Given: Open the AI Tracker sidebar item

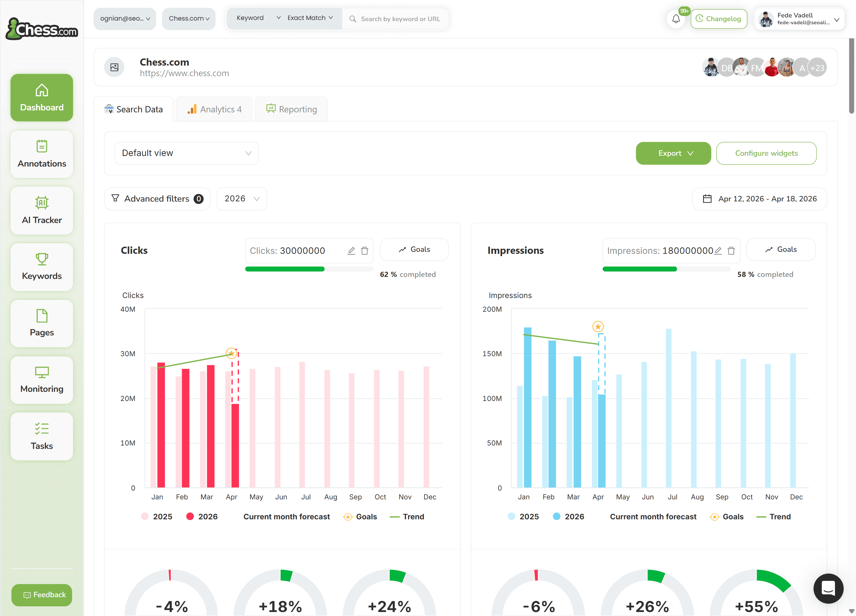Looking at the screenshot, I should tap(42, 210).
